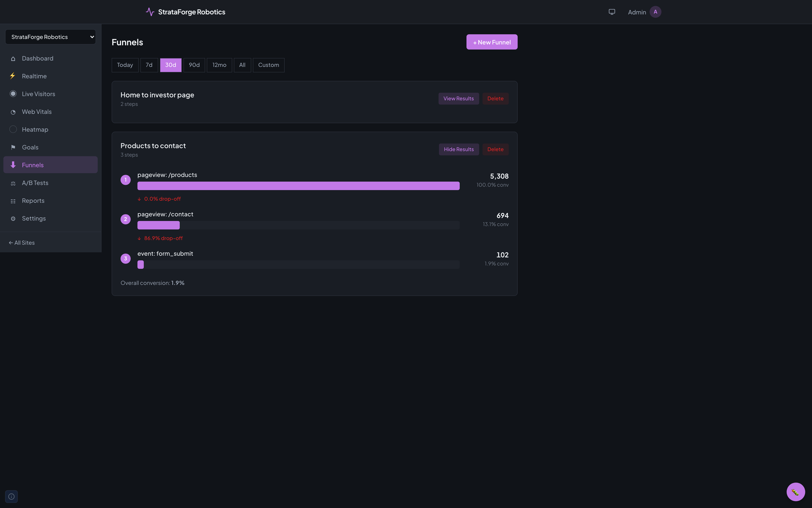Delete the Products to contact funnel

[x=495, y=149]
